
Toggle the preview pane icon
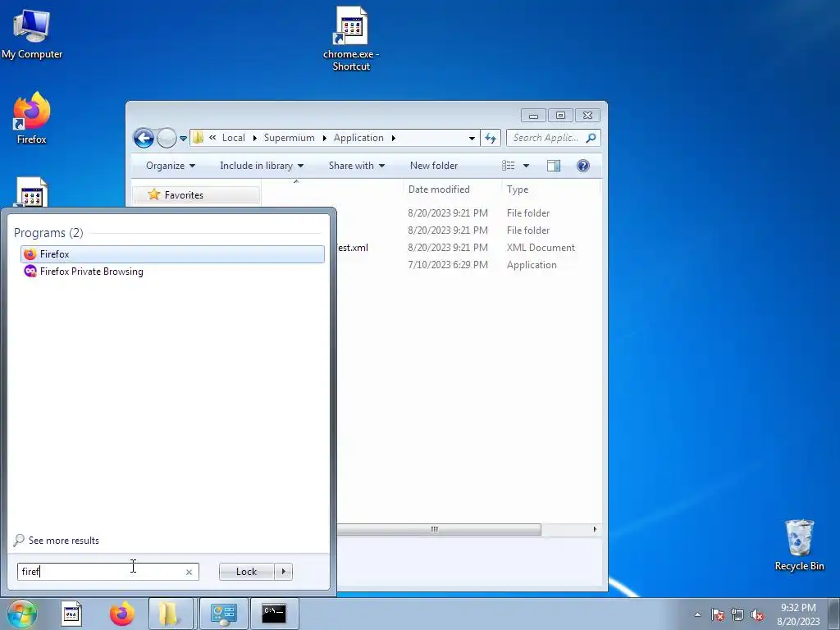(554, 166)
